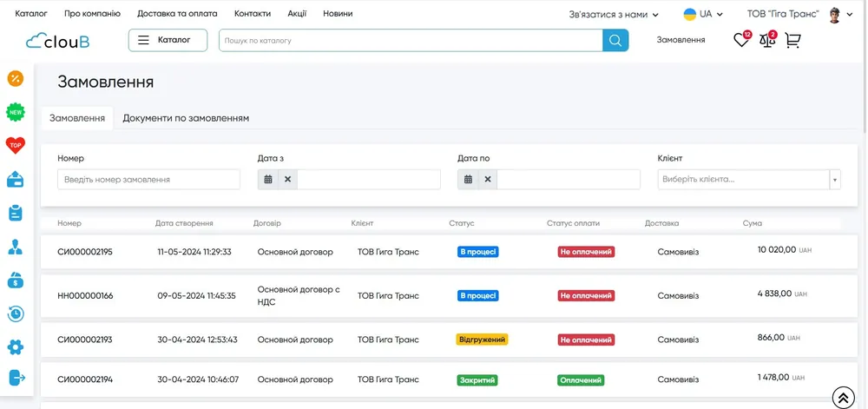This screenshot has width=868, height=409.
Task: Open order СИ000002194
Action: point(85,379)
